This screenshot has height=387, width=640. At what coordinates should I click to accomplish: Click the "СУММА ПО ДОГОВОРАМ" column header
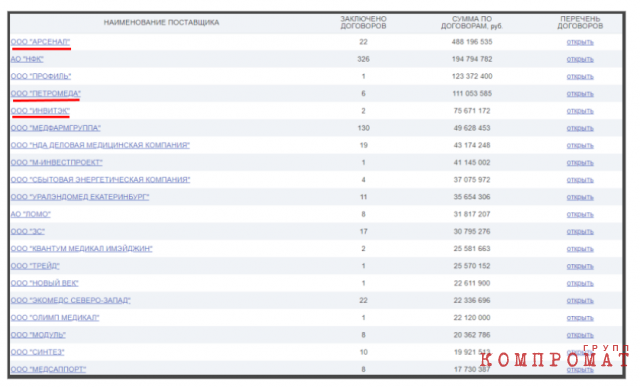tap(472, 22)
